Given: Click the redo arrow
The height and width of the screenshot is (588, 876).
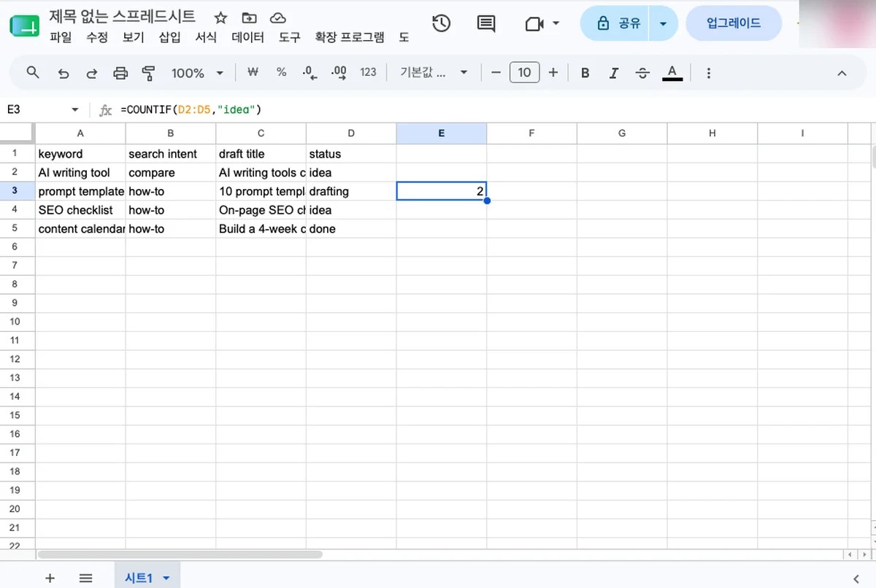Looking at the screenshot, I should 92,73.
